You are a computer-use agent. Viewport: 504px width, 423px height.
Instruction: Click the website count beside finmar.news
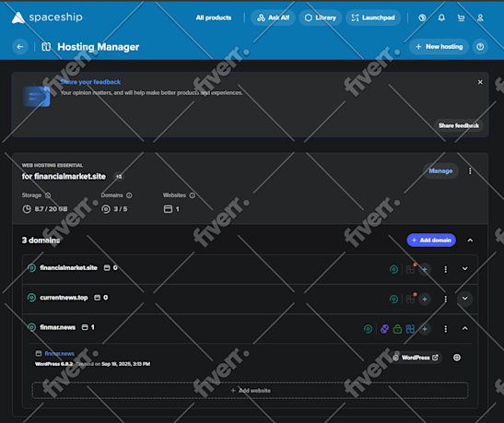pos(88,327)
